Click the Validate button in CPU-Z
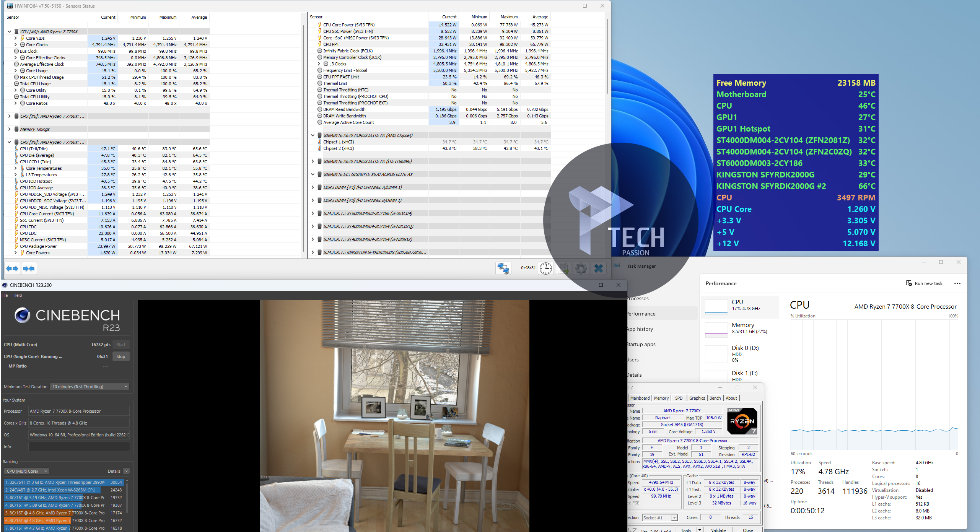Screen dimensions: 980x532 point(718,530)
